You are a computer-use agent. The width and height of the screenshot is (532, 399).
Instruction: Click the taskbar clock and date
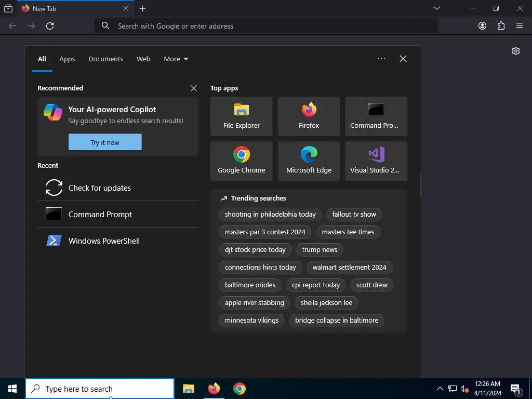coord(487,389)
